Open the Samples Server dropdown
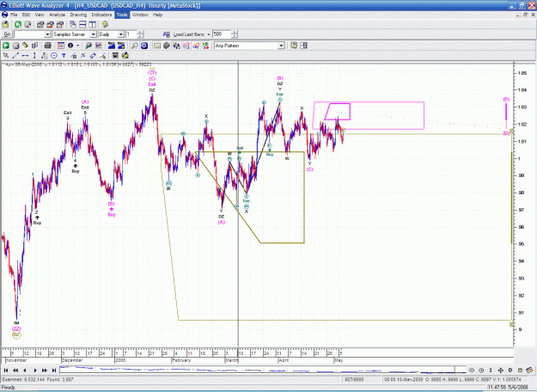The width and height of the screenshot is (537, 392). click(x=93, y=34)
